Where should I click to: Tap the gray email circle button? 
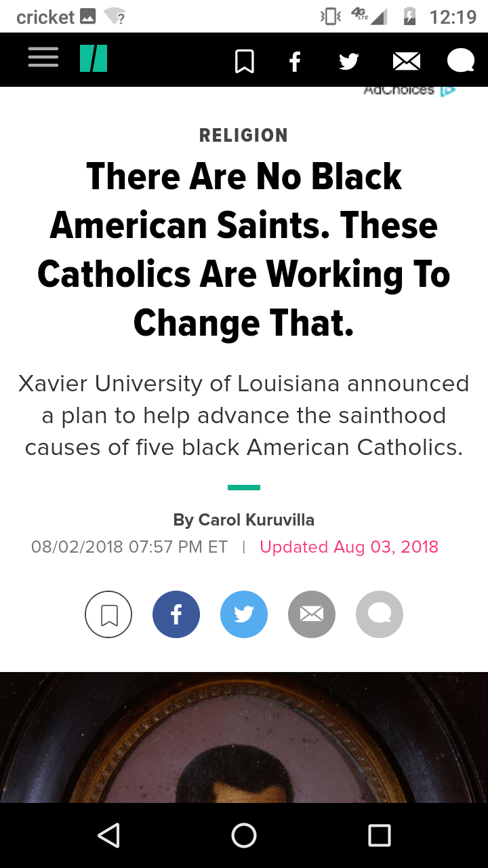click(x=312, y=614)
